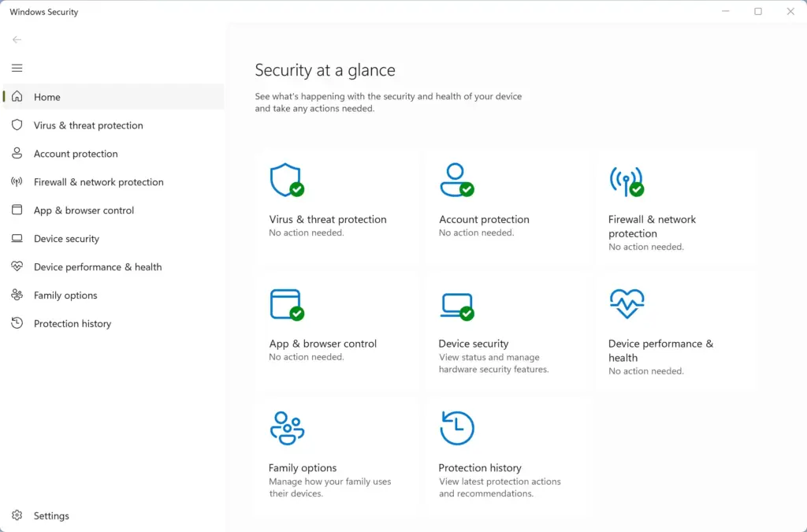
Task: Click the clock icon beside Protection history in sidebar
Action: (x=17, y=323)
